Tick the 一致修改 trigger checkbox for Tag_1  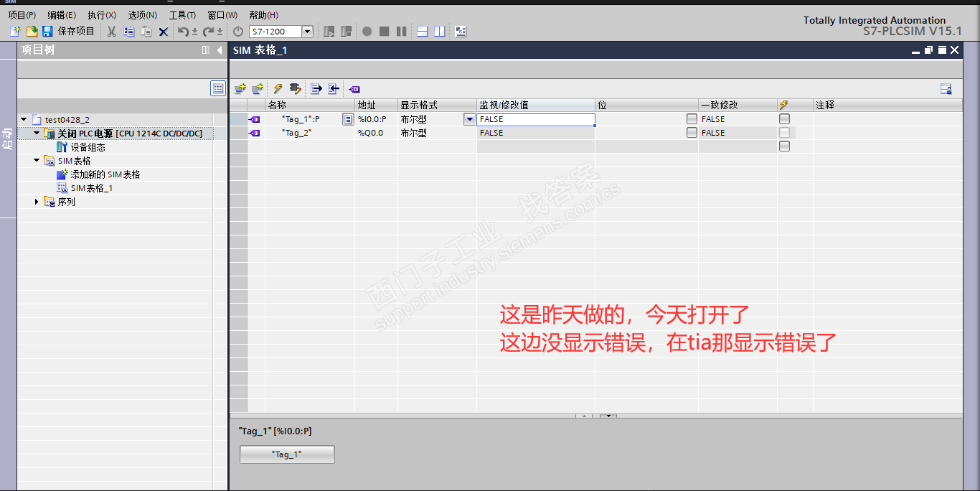coord(784,119)
